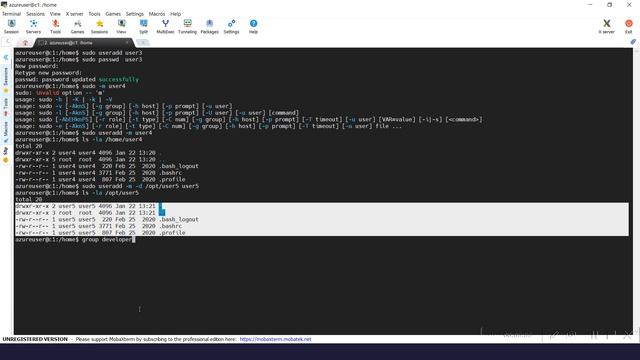
Task: Click the user4 .bashrc row
Action: [98, 173]
